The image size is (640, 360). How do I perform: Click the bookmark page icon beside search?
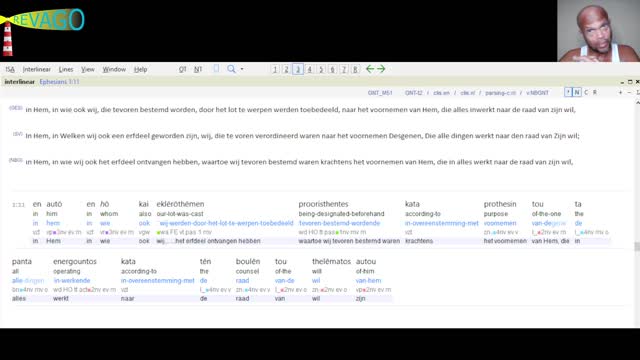click(x=216, y=69)
